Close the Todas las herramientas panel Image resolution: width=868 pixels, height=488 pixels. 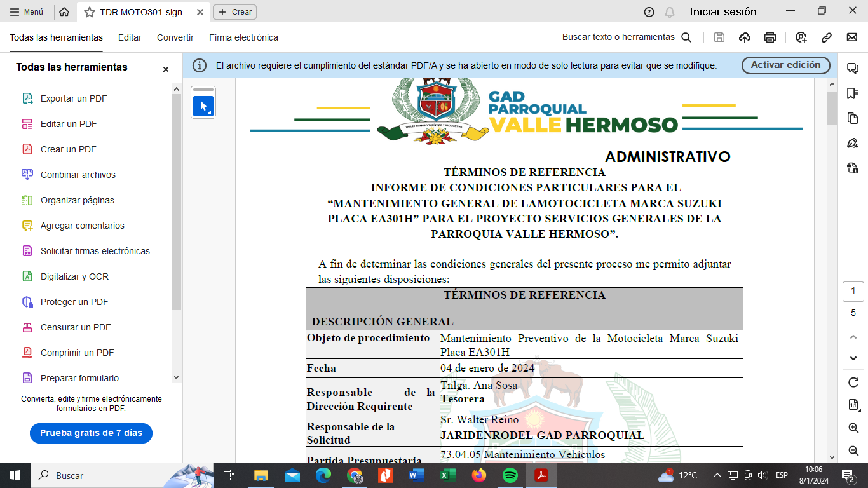coord(166,69)
